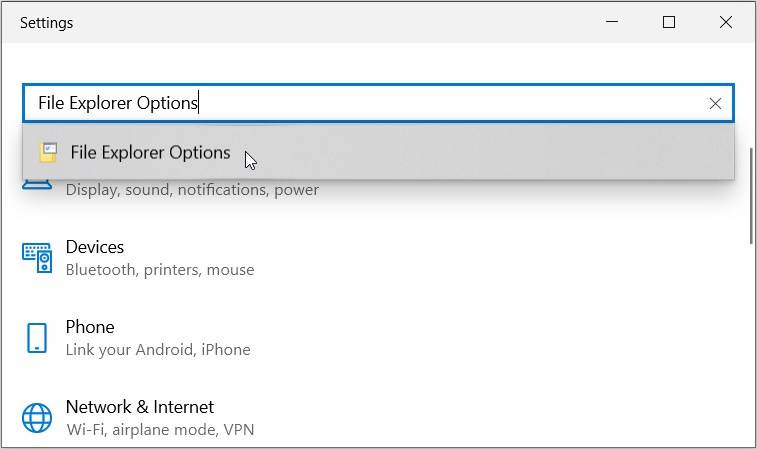Click the Settings title bar text
Image resolution: width=757 pixels, height=449 pixels.
coord(46,22)
